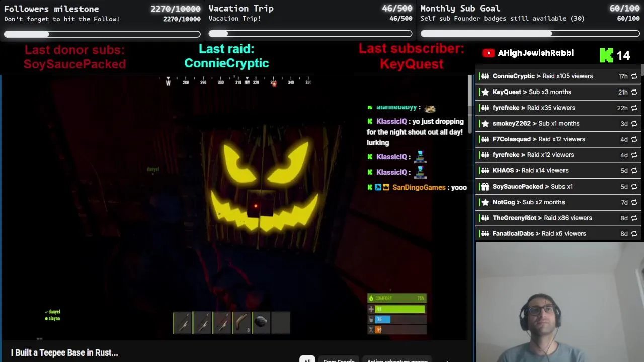Replay the ConnieCryptic raid x105 alert
This screenshot has height=362, width=644.
pos(634,76)
